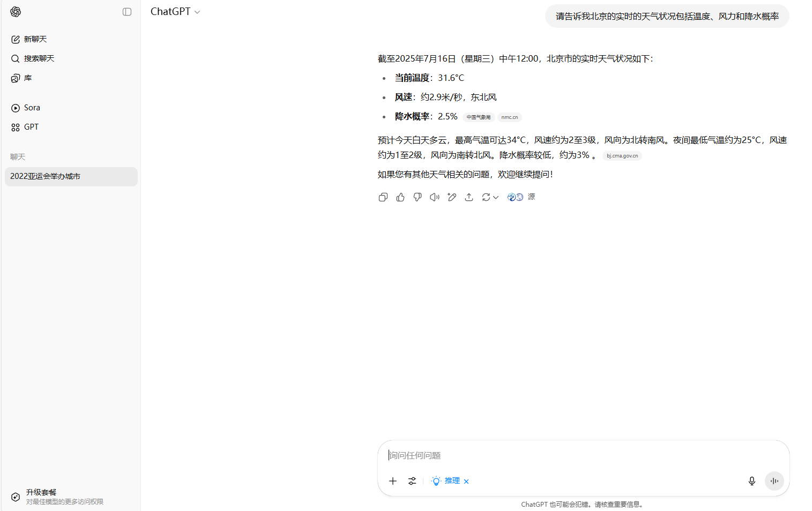Remove the 推理 mode with its x
Viewport: 812px width, 511px height.
[466, 482]
